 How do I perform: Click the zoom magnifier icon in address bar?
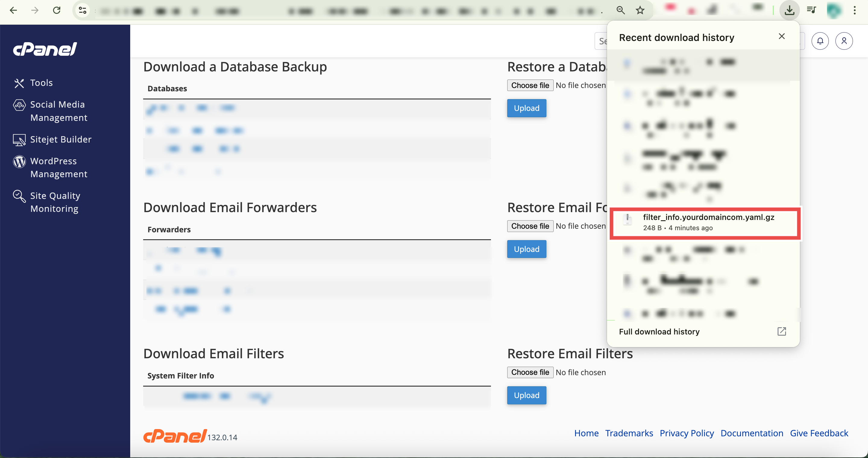coord(620,11)
